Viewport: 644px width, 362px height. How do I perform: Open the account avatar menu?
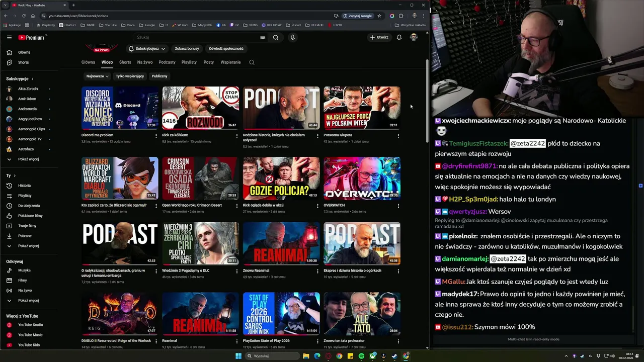coord(414,37)
